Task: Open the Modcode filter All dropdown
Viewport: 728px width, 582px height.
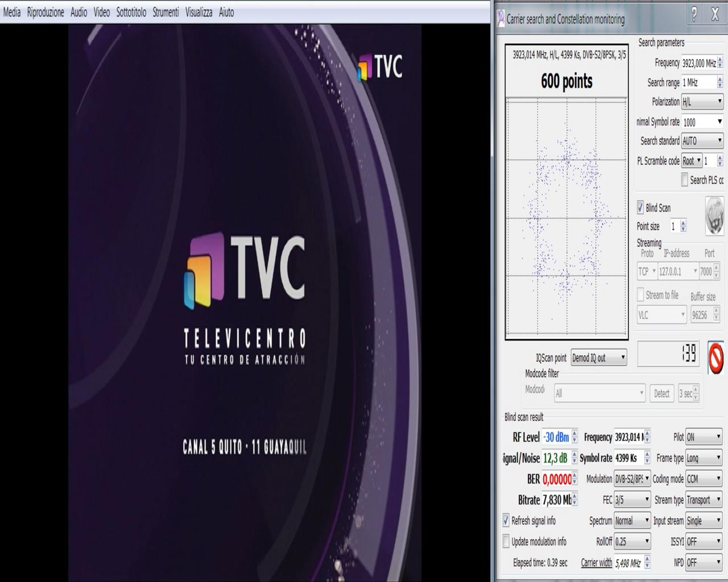Action: [599, 393]
